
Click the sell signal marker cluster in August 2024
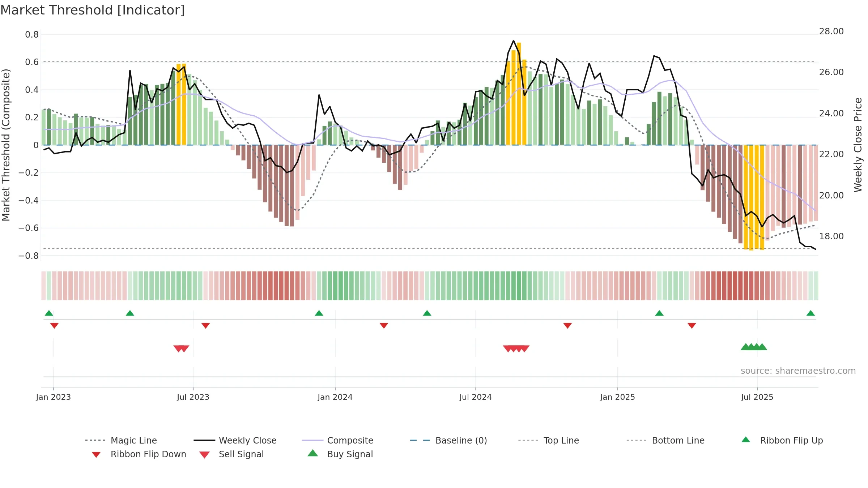pyautogui.click(x=516, y=348)
